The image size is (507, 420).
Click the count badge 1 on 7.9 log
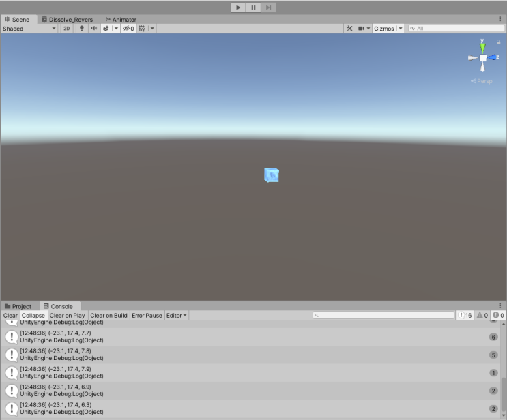coord(493,373)
